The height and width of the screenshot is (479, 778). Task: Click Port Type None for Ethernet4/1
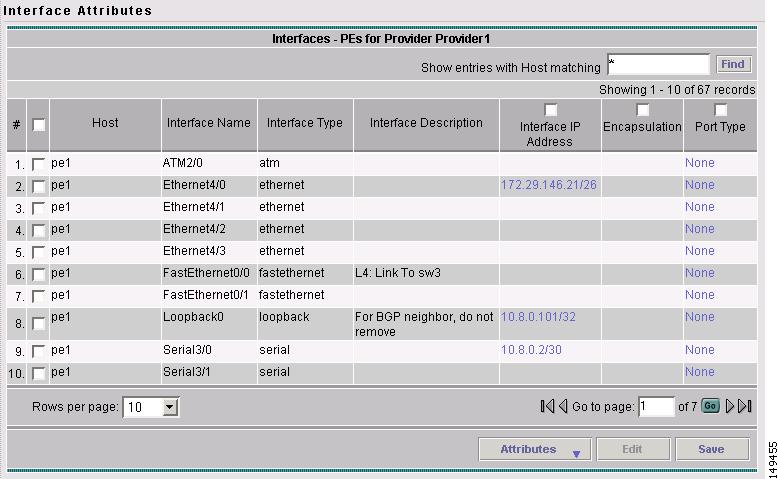[x=700, y=206]
